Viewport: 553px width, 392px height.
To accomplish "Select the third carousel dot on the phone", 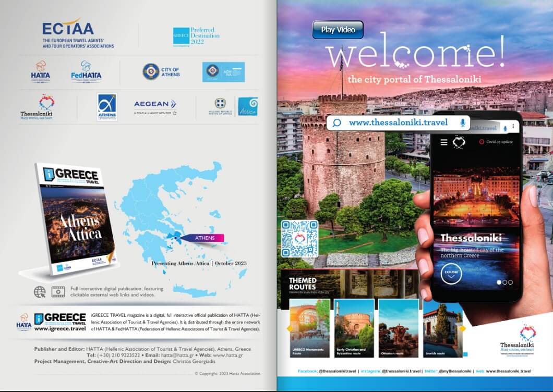I will coord(510,282).
